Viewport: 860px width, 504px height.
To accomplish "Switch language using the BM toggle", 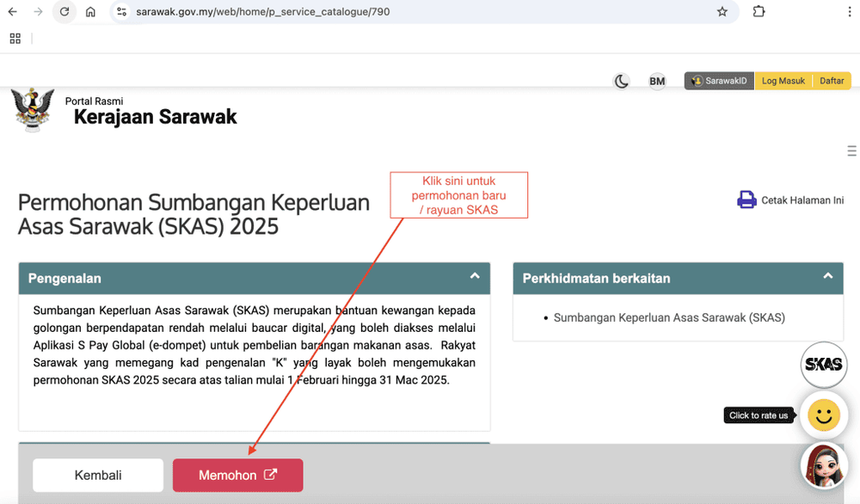I will click(657, 80).
